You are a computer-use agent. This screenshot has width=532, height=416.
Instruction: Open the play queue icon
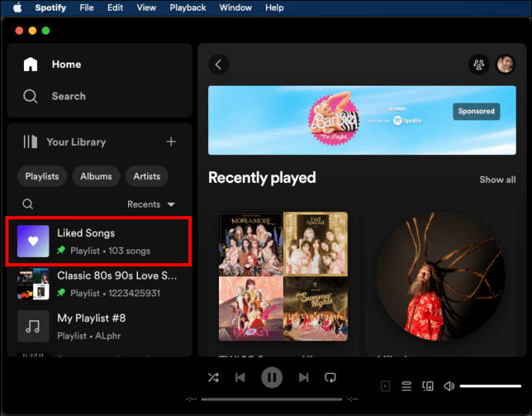(x=406, y=386)
